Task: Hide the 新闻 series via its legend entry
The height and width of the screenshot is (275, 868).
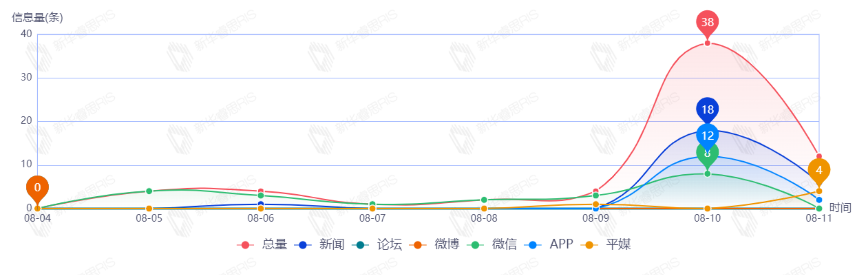Action: (319, 244)
